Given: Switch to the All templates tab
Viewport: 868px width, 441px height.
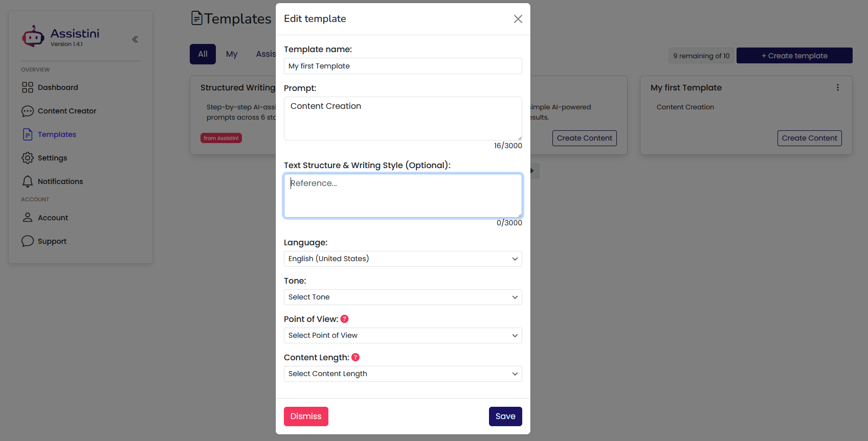Looking at the screenshot, I should [x=203, y=54].
